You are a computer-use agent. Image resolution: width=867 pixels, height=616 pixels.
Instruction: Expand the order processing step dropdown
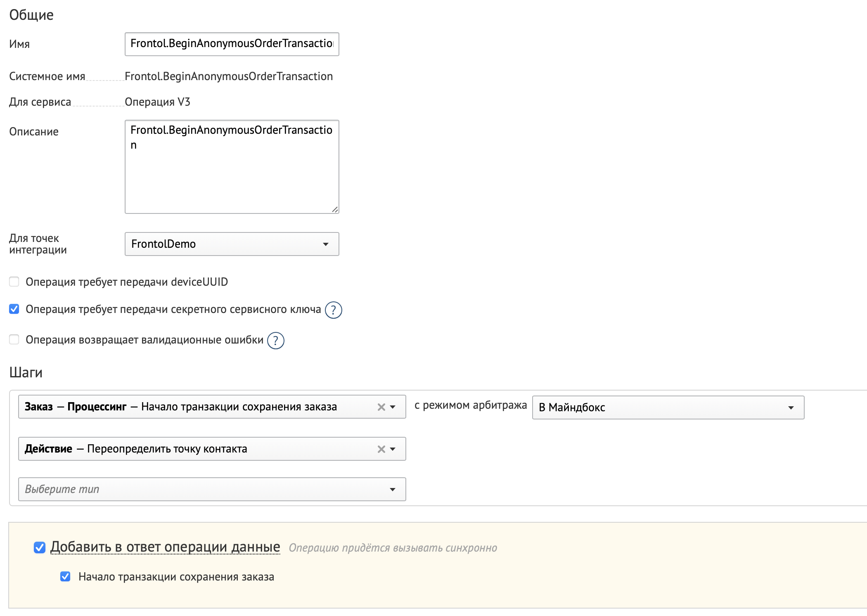click(393, 407)
